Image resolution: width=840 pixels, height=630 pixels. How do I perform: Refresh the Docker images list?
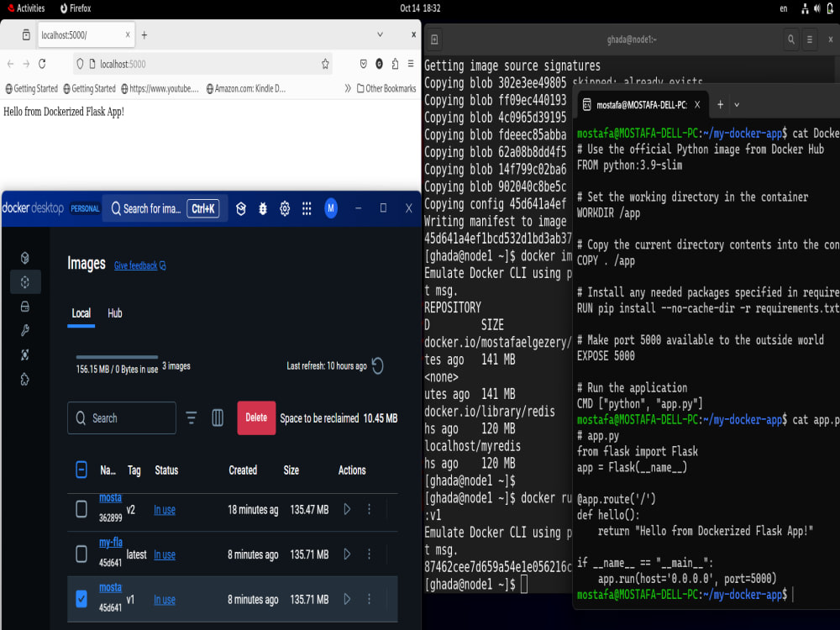pyautogui.click(x=378, y=366)
